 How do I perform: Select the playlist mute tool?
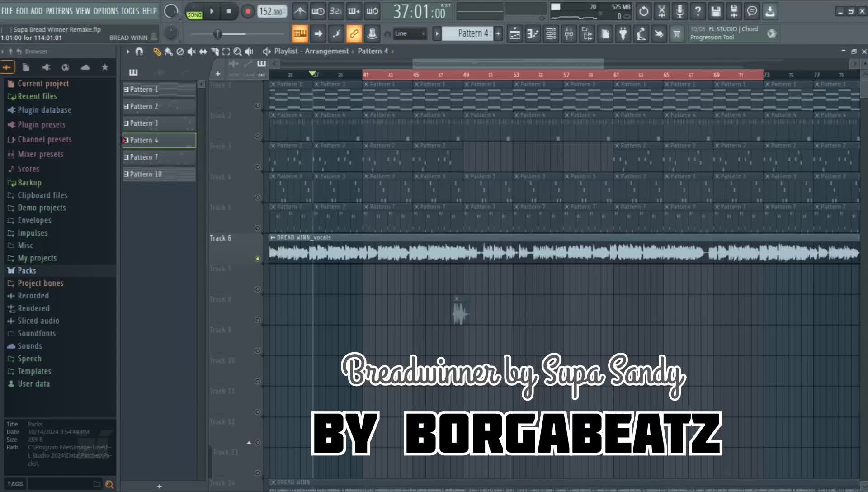pos(191,52)
